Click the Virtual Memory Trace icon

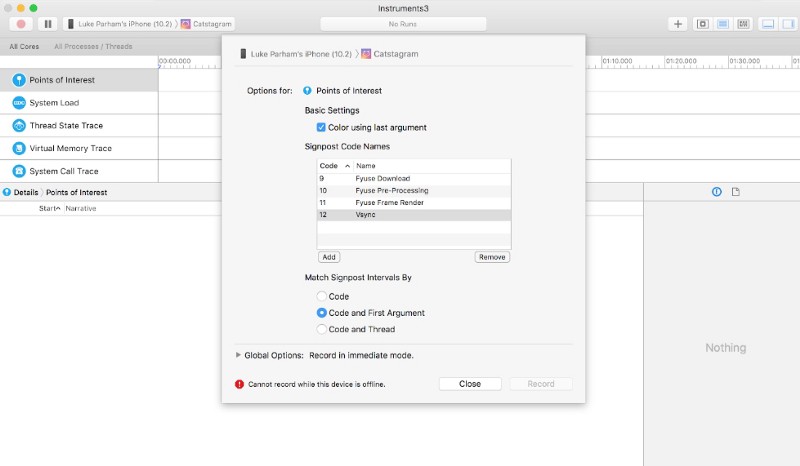pyautogui.click(x=19, y=148)
